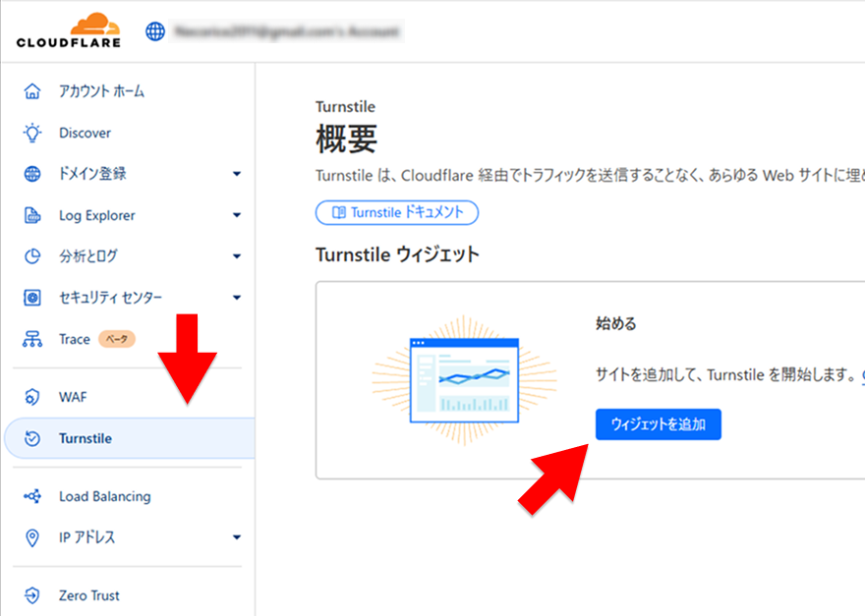Expand the ドメイン登録 dropdown
The image size is (865, 616).
click(x=236, y=174)
